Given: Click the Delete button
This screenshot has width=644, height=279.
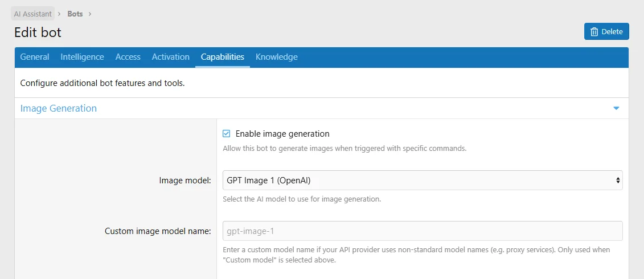Looking at the screenshot, I should [606, 32].
